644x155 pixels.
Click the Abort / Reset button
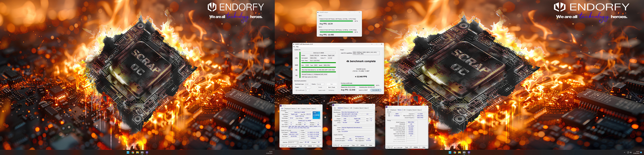coord(332,87)
